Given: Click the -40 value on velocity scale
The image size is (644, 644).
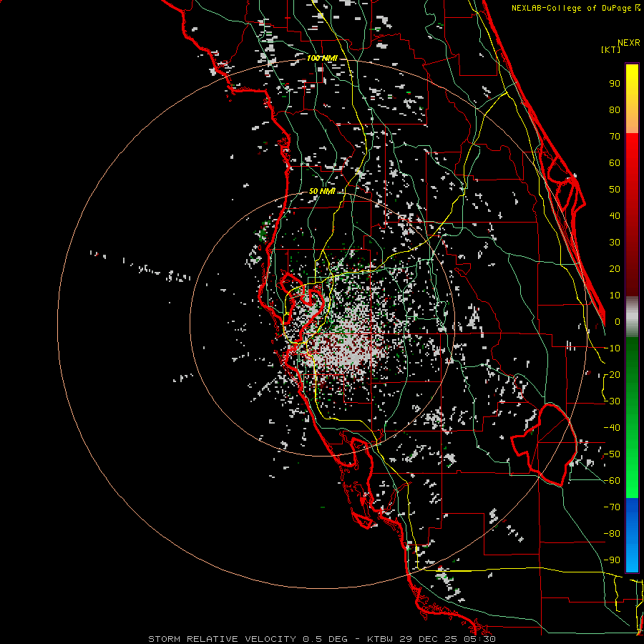Looking at the screenshot, I should pos(612,428).
